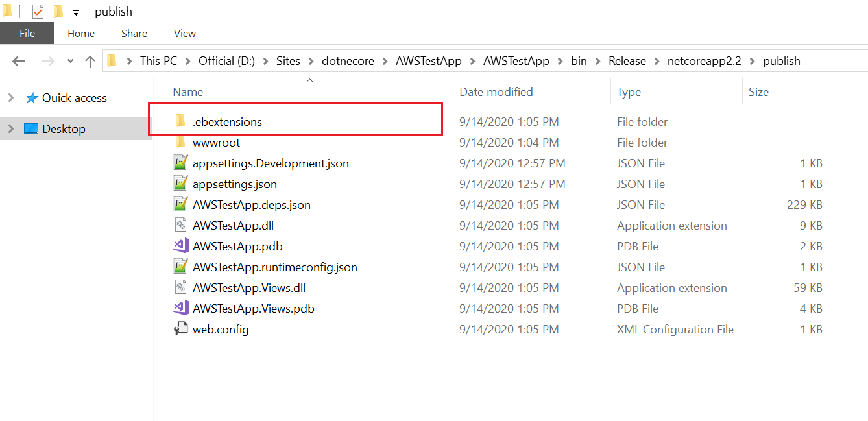Click the web.config file icon
This screenshot has width=868, height=421.
click(x=180, y=330)
